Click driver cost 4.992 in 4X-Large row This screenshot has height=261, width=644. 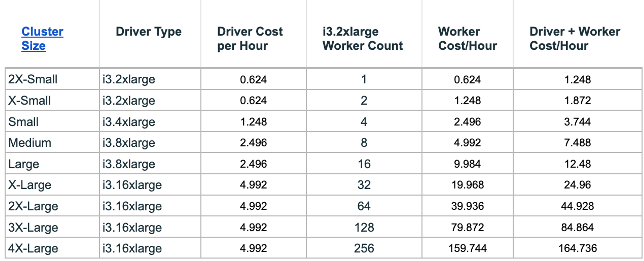coord(253,248)
